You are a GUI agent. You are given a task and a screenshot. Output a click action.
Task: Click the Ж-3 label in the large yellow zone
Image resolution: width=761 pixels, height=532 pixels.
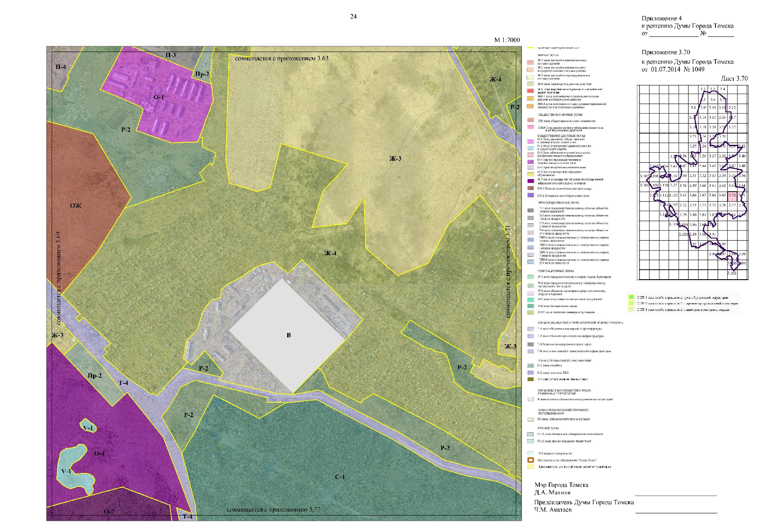click(395, 159)
